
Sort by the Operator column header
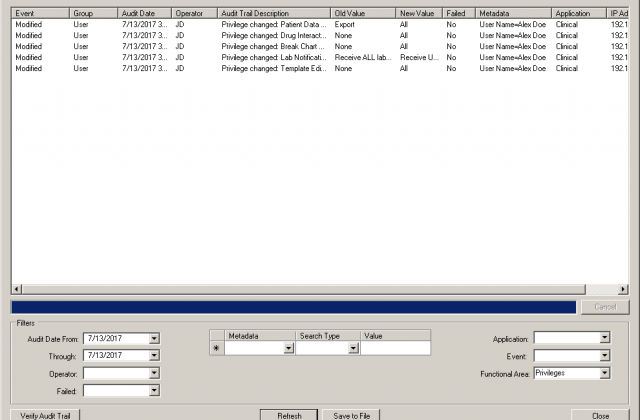[194, 13]
